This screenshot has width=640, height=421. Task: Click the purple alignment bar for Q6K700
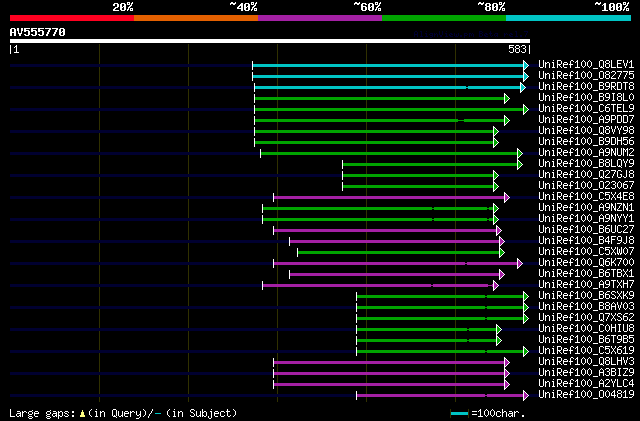(x=396, y=264)
